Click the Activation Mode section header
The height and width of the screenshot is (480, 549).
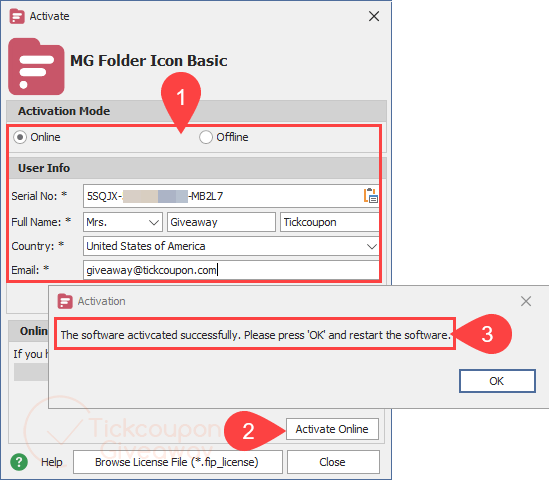196,111
